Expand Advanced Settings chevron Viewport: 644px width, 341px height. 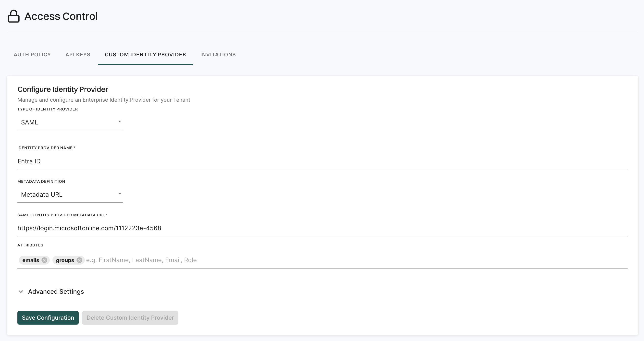[x=21, y=292]
